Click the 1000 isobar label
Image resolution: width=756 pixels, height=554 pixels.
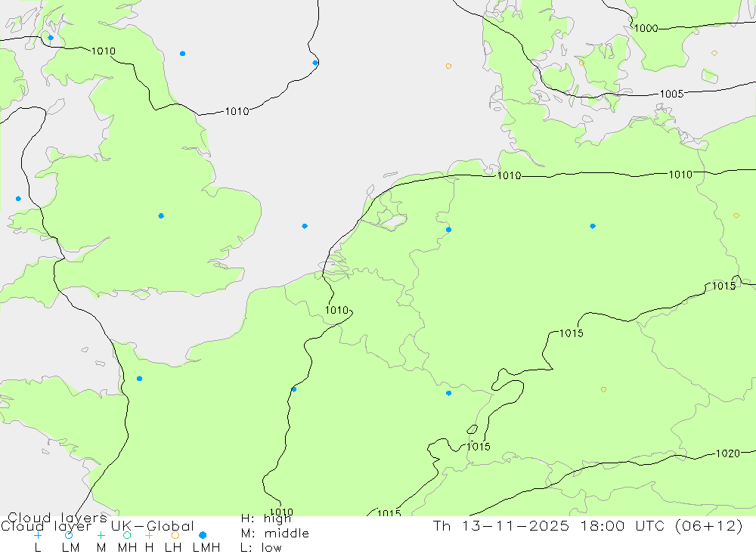[x=646, y=29]
